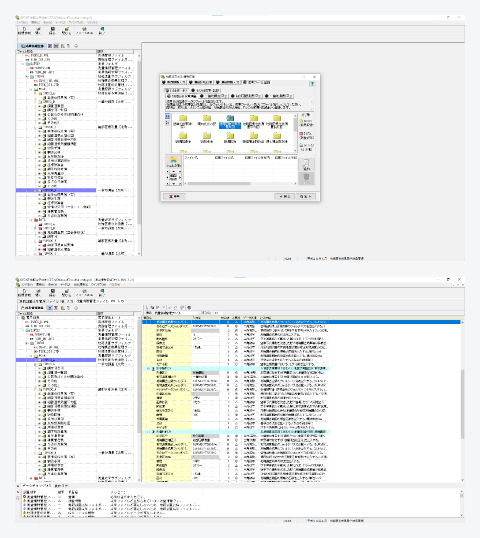The width and height of the screenshot is (480, 538).
Task: Click the blank-page New icon in bottom window toolbar
Action: [24, 293]
